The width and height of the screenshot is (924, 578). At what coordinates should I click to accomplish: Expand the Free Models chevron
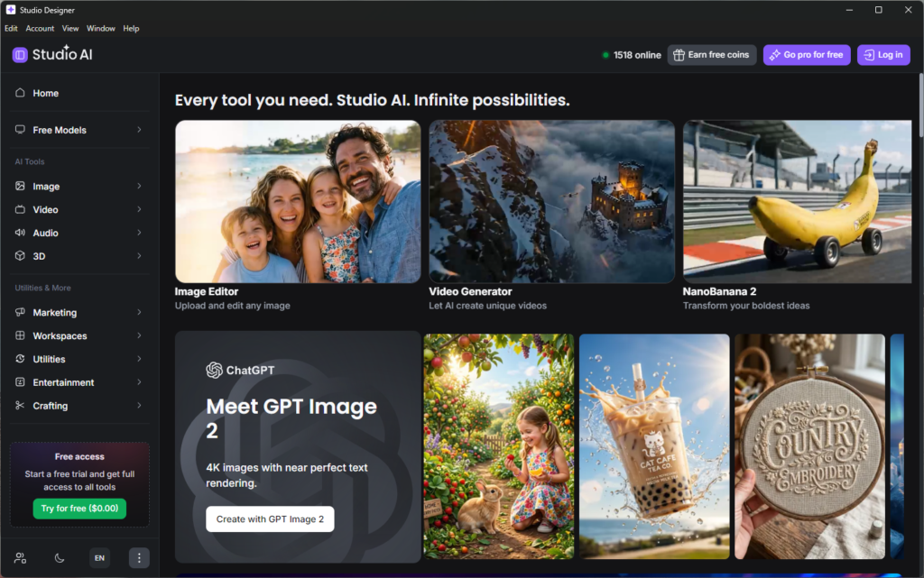139,130
